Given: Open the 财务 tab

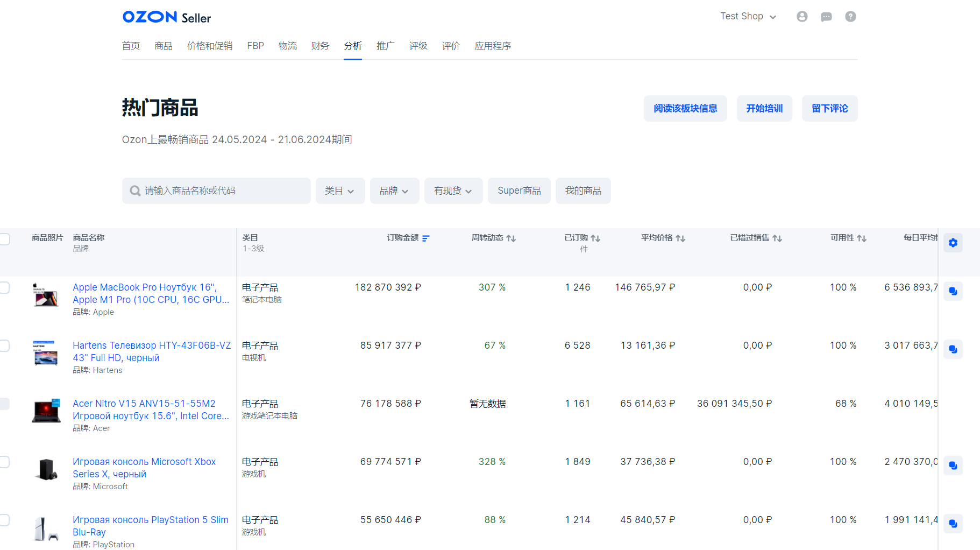Looking at the screenshot, I should click(x=320, y=46).
